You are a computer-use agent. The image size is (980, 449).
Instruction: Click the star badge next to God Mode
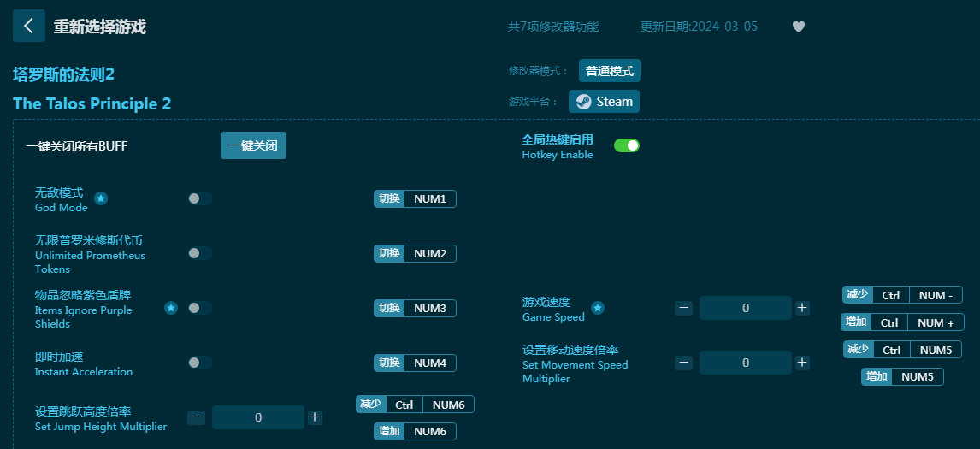[x=101, y=199]
